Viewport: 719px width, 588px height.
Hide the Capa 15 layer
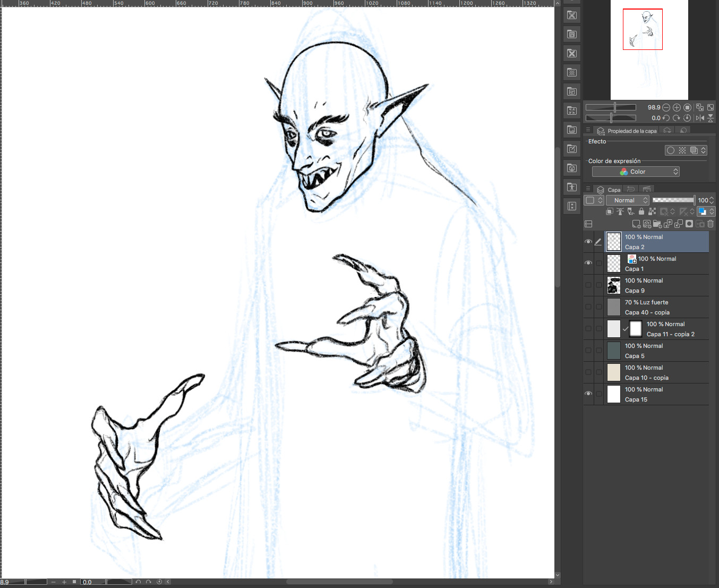588,394
